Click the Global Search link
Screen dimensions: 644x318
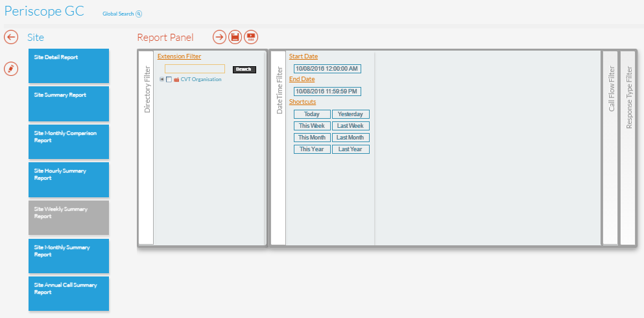point(118,14)
